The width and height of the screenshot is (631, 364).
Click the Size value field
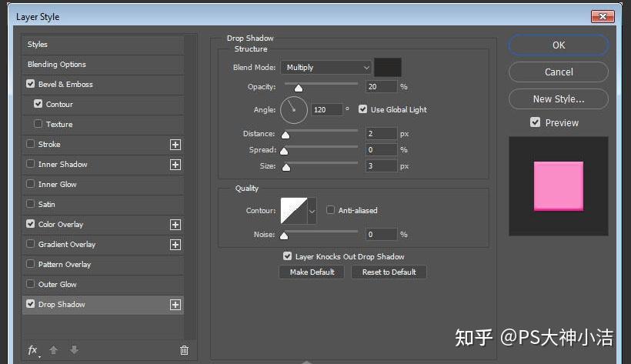[381, 166]
